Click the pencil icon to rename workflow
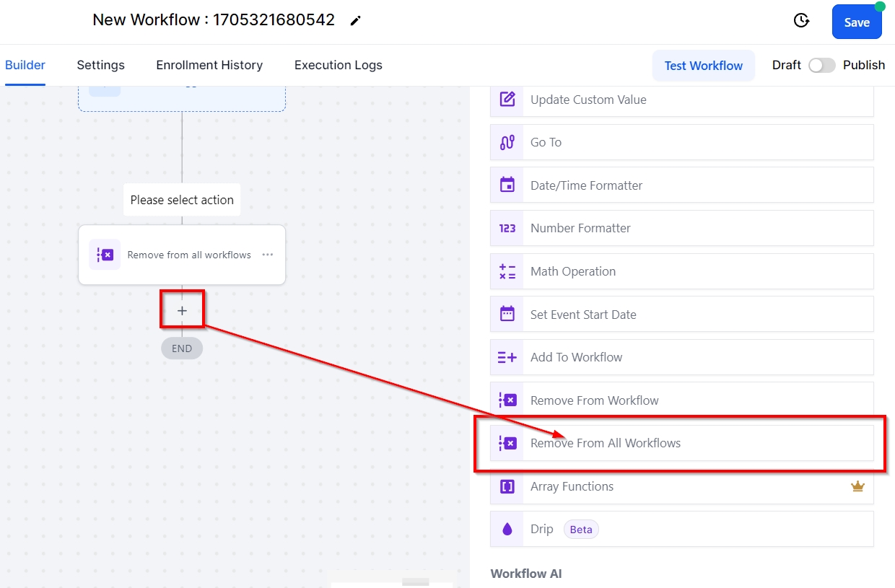Screen dimensions: 895x588 pos(355,21)
